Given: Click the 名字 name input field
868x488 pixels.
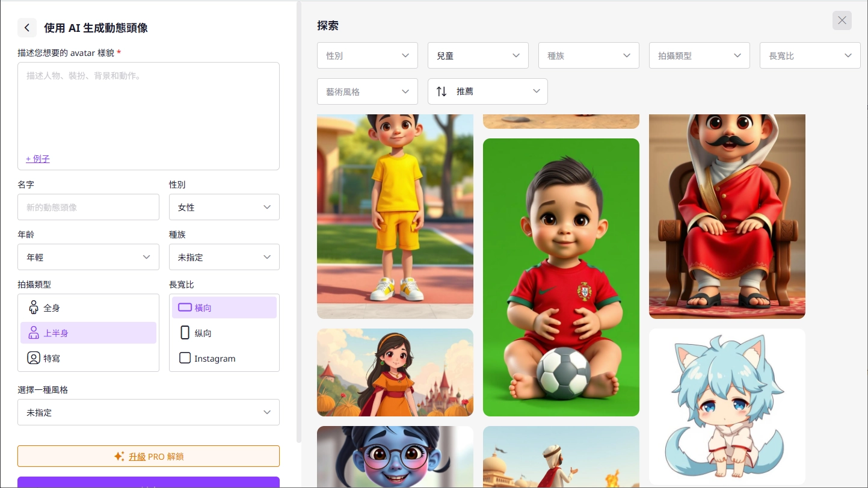Looking at the screenshot, I should click(88, 207).
